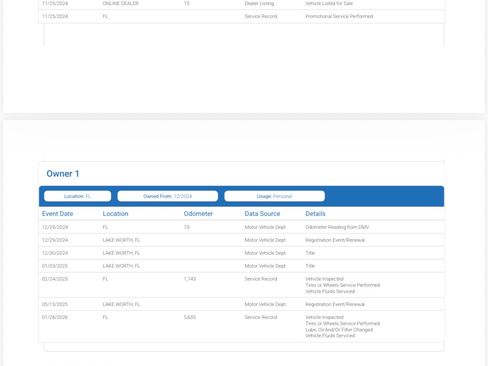Click the 05/13/2025 event date
This screenshot has width=488, height=366.
coord(55,304)
